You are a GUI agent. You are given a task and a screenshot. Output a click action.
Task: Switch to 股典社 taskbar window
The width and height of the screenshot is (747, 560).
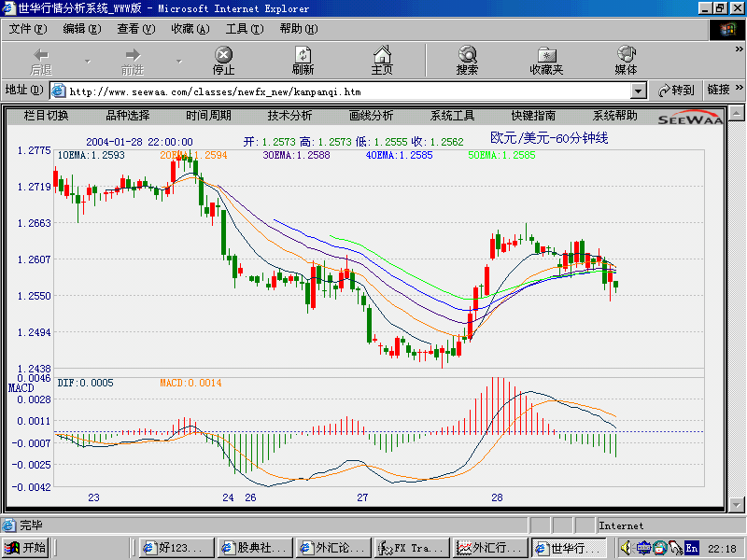coord(255,548)
